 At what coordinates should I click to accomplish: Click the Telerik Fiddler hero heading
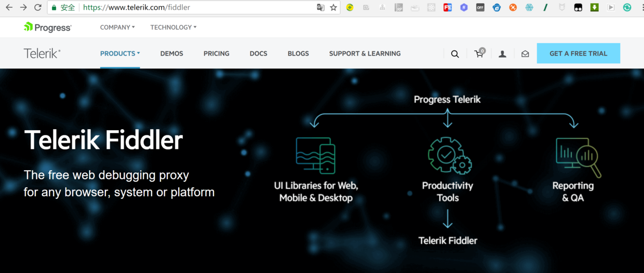[x=103, y=140]
